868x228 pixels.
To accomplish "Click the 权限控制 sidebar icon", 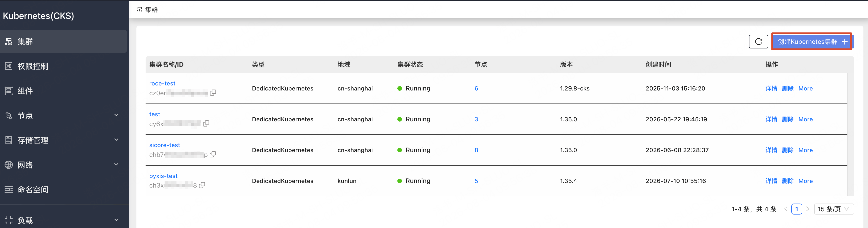I will coord(9,66).
